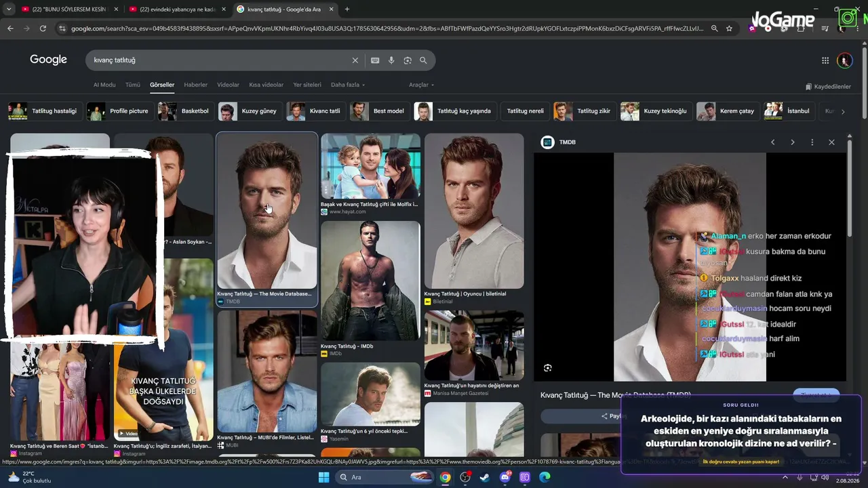This screenshot has height=488, width=868.
Task: Close the image preview panel
Action: point(831,142)
